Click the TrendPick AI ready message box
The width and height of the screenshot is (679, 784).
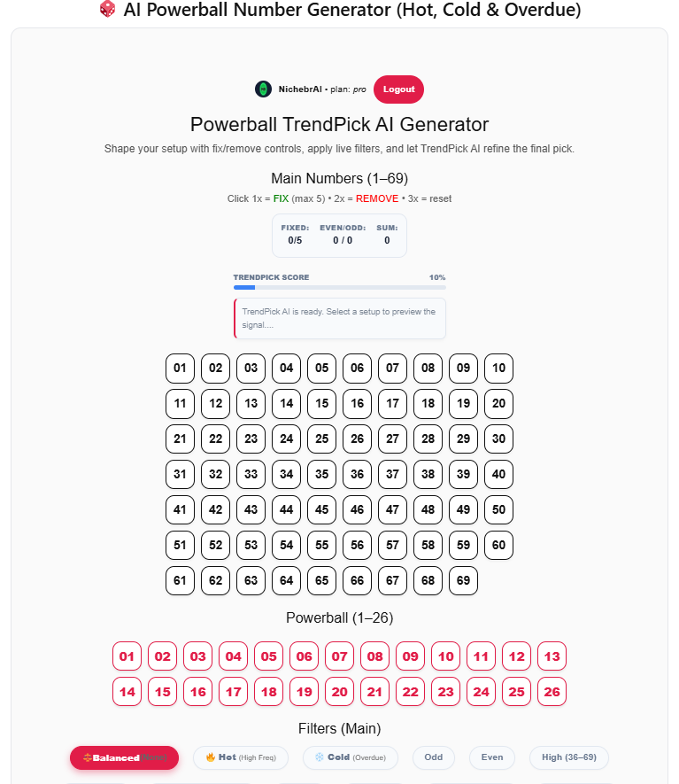tap(339, 317)
